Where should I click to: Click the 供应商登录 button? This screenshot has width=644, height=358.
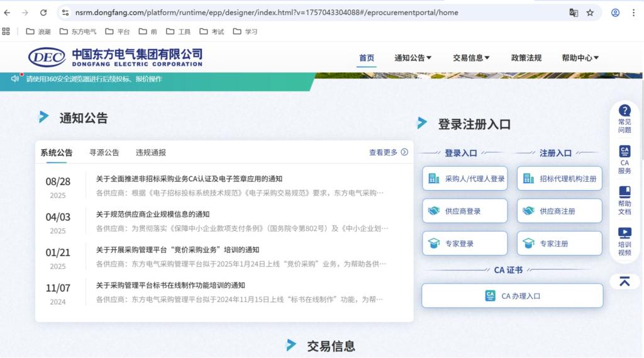465,211
